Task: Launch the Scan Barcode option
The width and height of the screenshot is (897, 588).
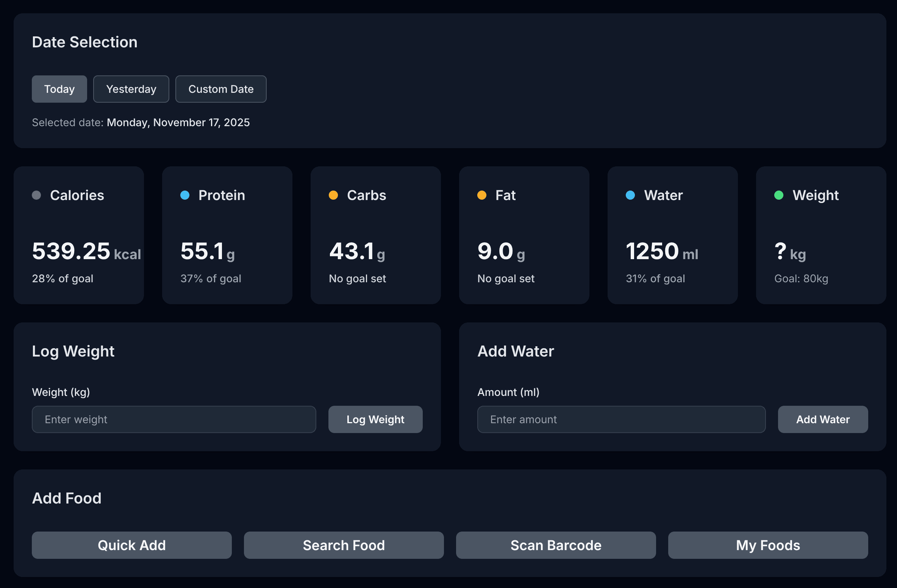Action: click(556, 545)
